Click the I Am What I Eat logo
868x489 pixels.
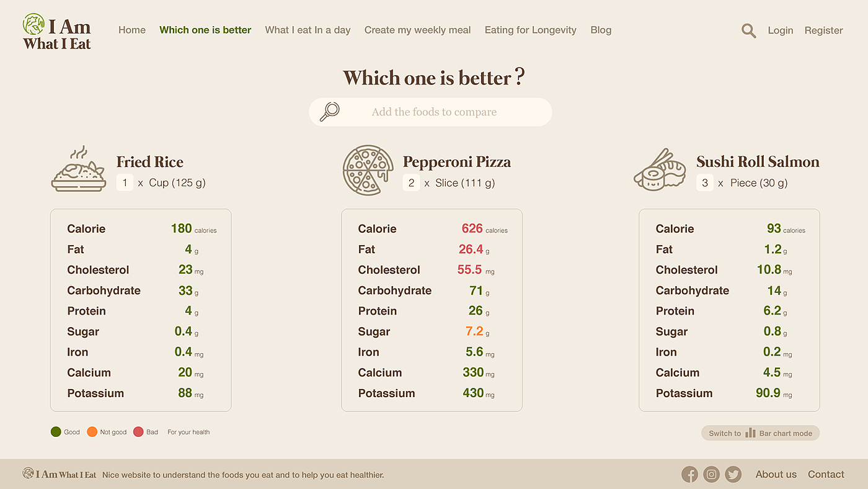coord(57,32)
